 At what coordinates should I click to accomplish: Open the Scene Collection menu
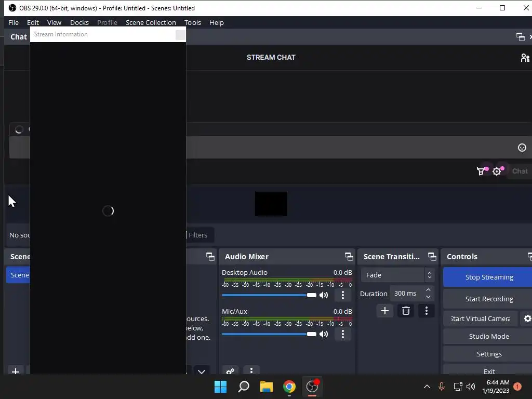coord(151,22)
